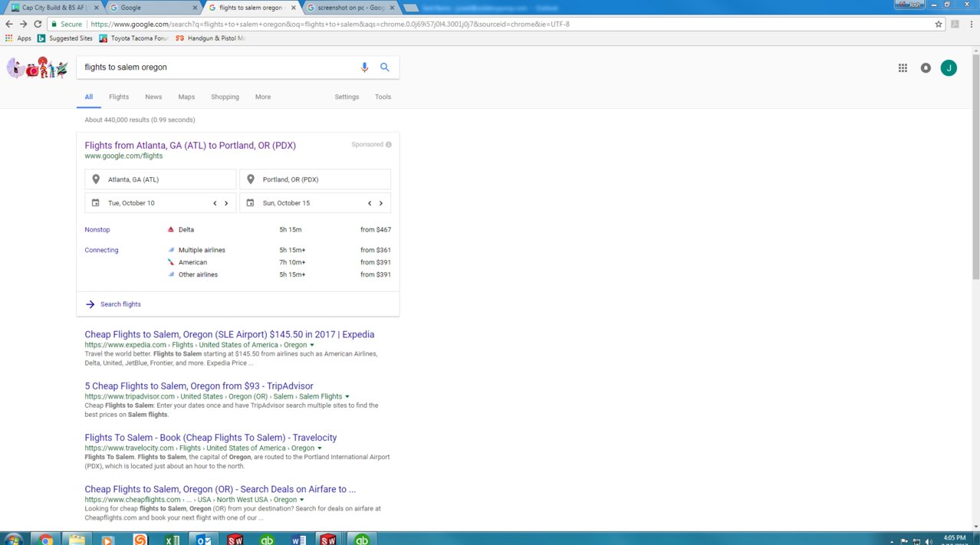Open the Expedia Cheap Flights to Salem link

pos(229,335)
